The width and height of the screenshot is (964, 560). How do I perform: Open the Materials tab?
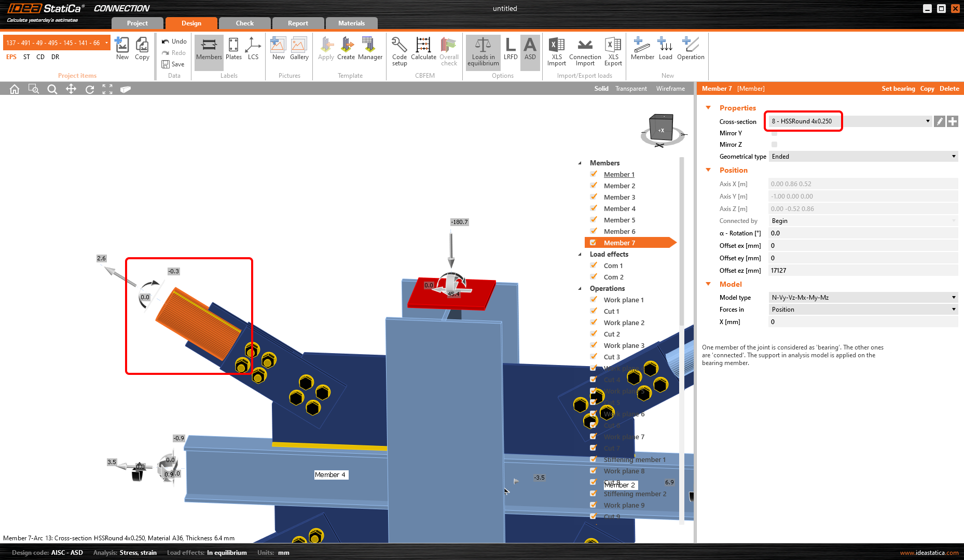click(x=351, y=23)
